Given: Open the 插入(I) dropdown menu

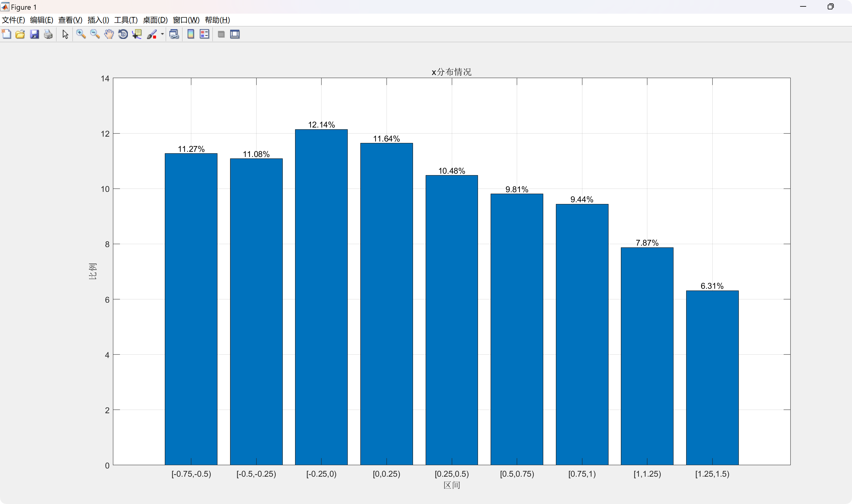Looking at the screenshot, I should click(x=98, y=20).
